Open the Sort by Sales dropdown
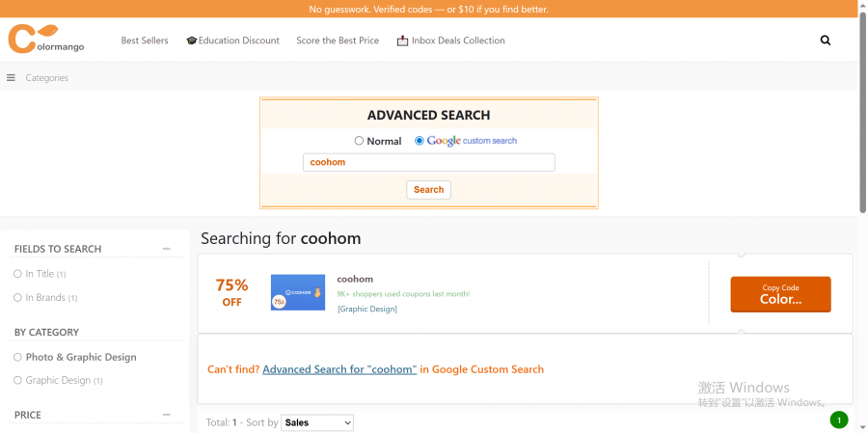The width and height of the screenshot is (868, 433). coord(317,422)
